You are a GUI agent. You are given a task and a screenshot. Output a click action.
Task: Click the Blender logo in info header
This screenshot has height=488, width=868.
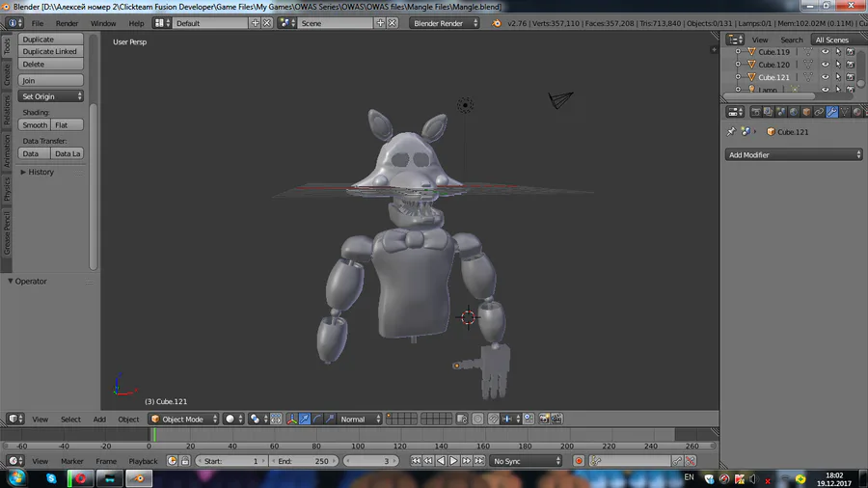[x=497, y=23]
